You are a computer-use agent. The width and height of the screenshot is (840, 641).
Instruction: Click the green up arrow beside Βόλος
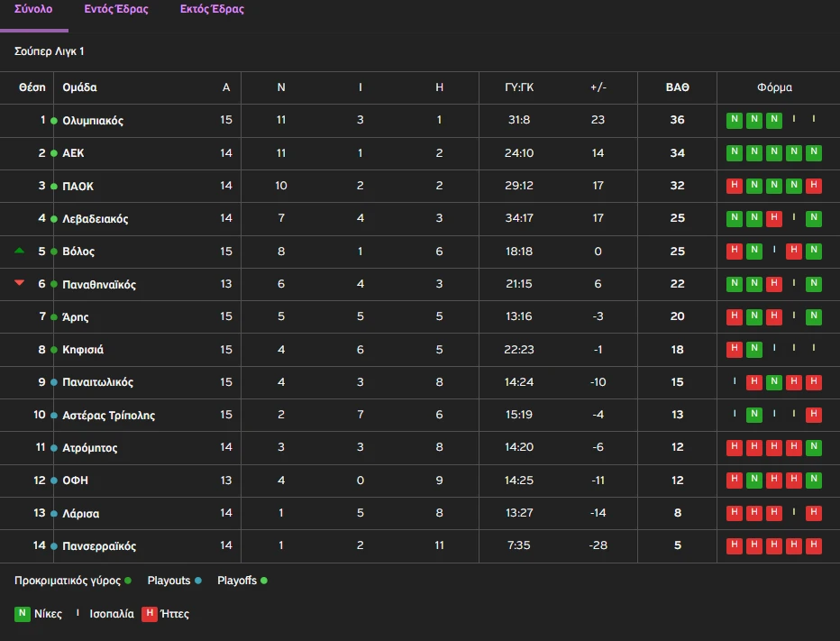pos(20,251)
